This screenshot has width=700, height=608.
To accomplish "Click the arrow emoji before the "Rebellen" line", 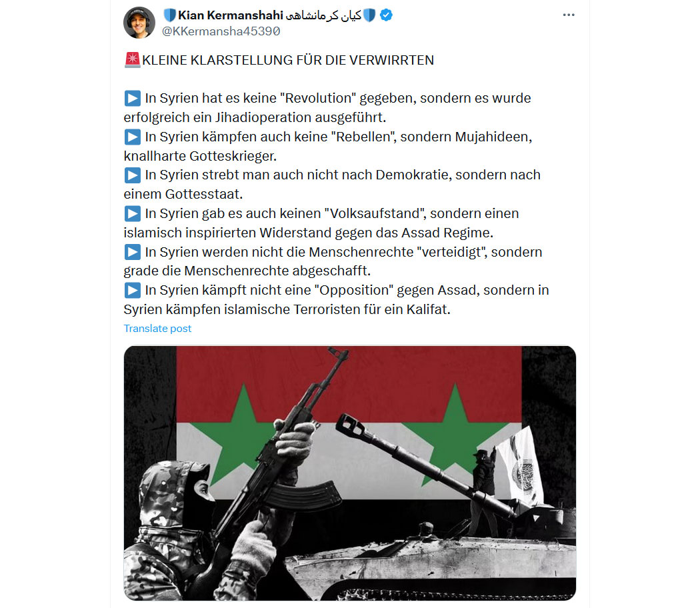I will 132,137.
